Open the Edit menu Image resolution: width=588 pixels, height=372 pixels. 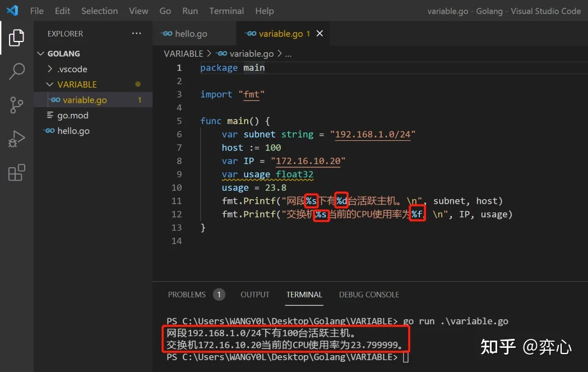click(x=62, y=11)
